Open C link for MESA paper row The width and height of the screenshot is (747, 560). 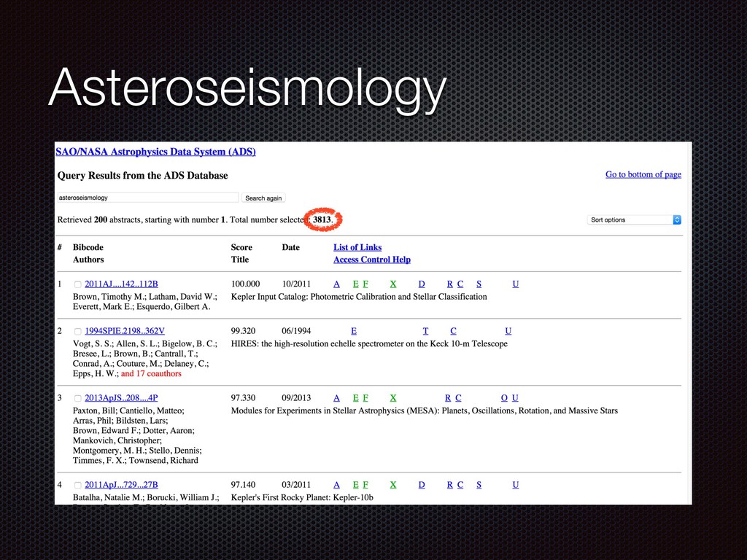(458, 398)
